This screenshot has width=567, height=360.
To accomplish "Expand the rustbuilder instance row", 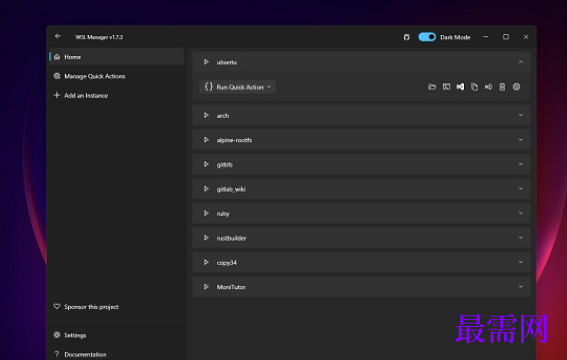I will 521,238.
